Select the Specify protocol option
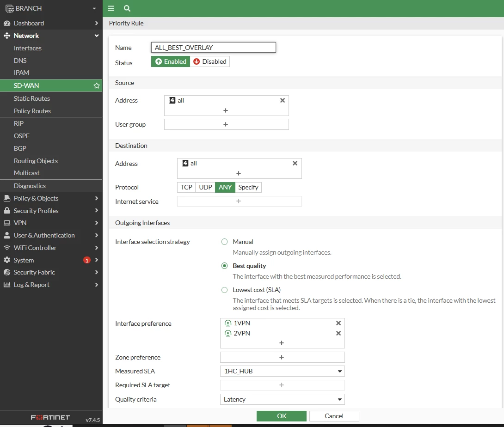 (248, 187)
